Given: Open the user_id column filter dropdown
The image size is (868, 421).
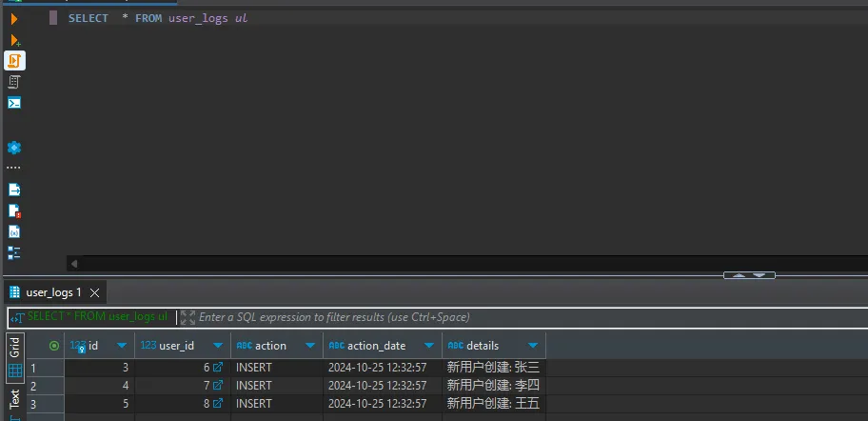Looking at the screenshot, I should tap(218, 346).
